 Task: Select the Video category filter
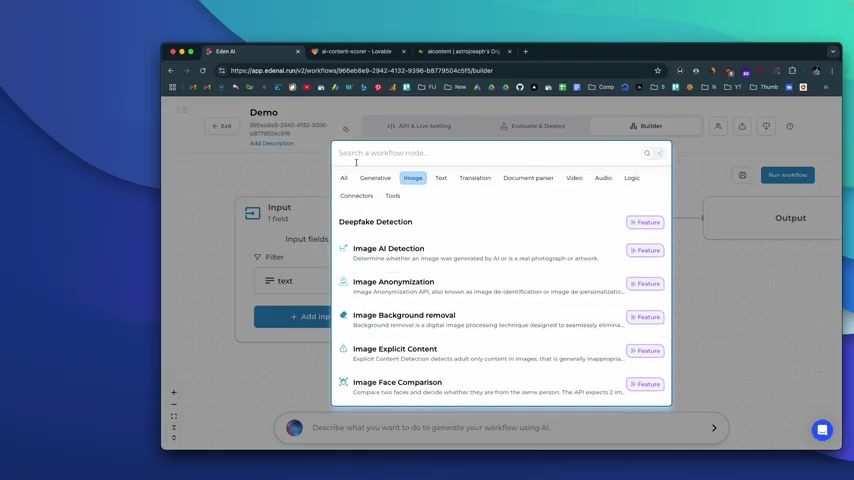tap(574, 178)
